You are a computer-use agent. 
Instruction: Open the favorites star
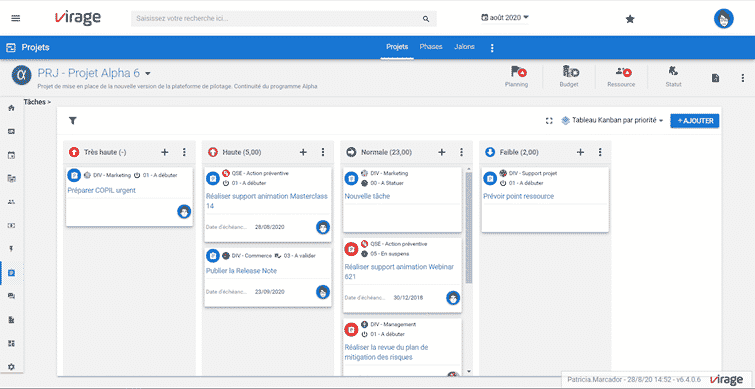(630, 19)
